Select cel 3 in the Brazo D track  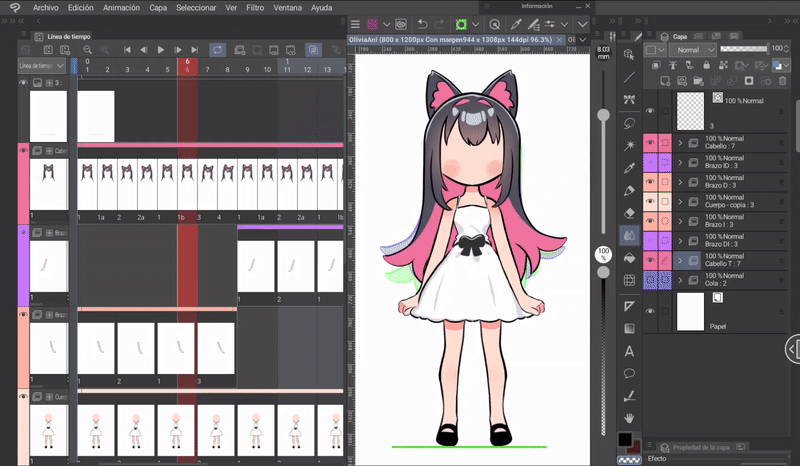[x=216, y=348]
